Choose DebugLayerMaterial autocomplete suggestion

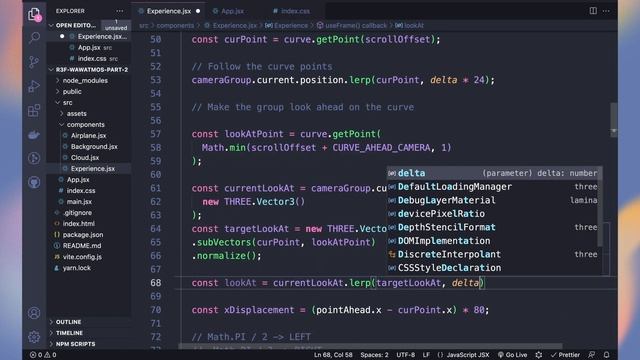pyautogui.click(x=493, y=200)
